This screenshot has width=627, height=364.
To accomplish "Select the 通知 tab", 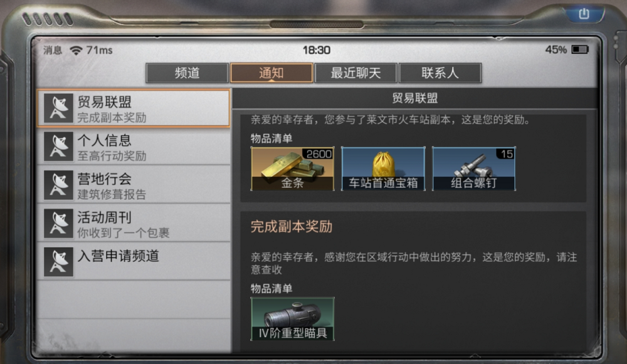I will pos(271,73).
